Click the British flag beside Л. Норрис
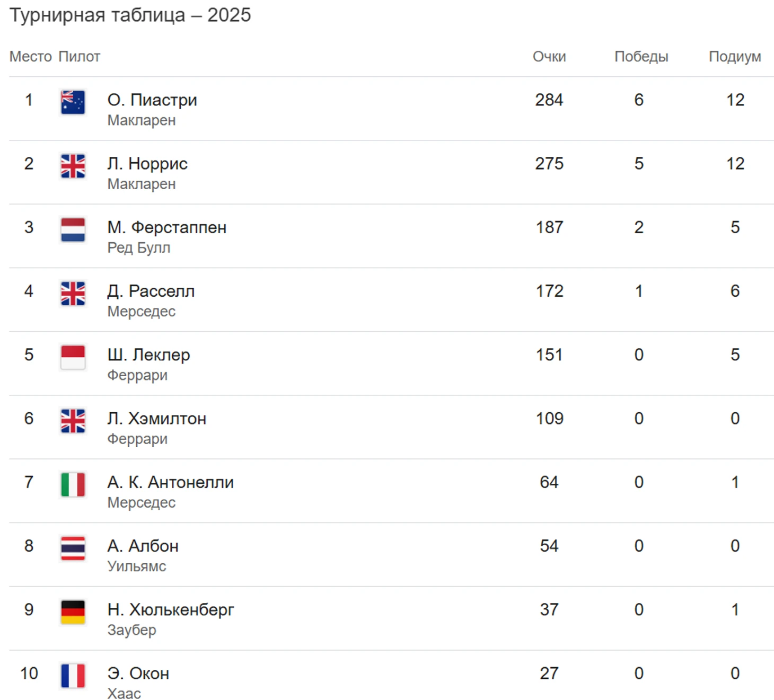This screenshot has width=774, height=700. pyautogui.click(x=73, y=166)
